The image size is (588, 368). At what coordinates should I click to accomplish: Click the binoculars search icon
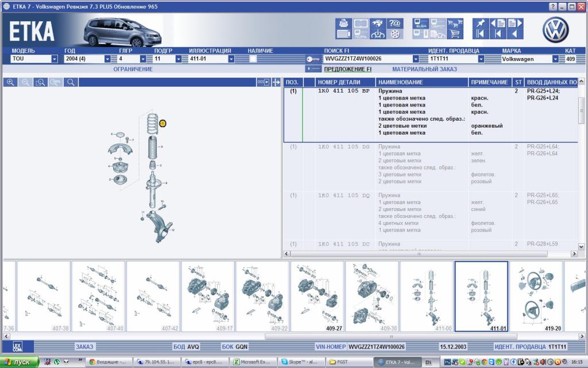click(x=378, y=23)
